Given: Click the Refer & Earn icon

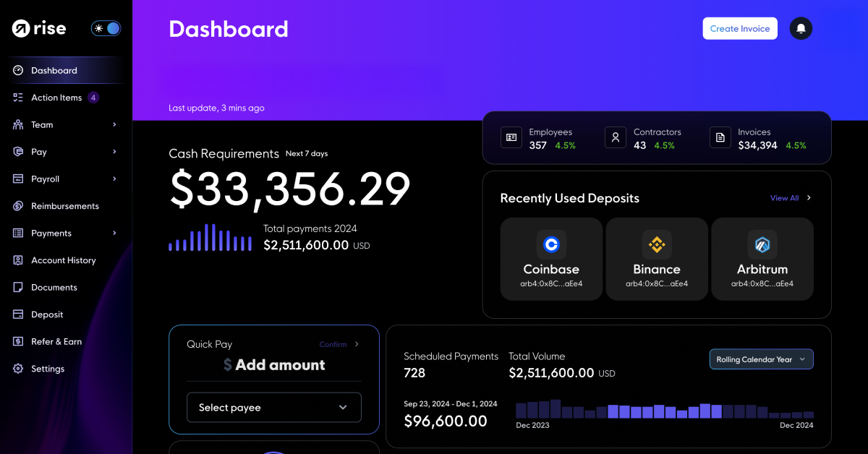Looking at the screenshot, I should 18,341.
